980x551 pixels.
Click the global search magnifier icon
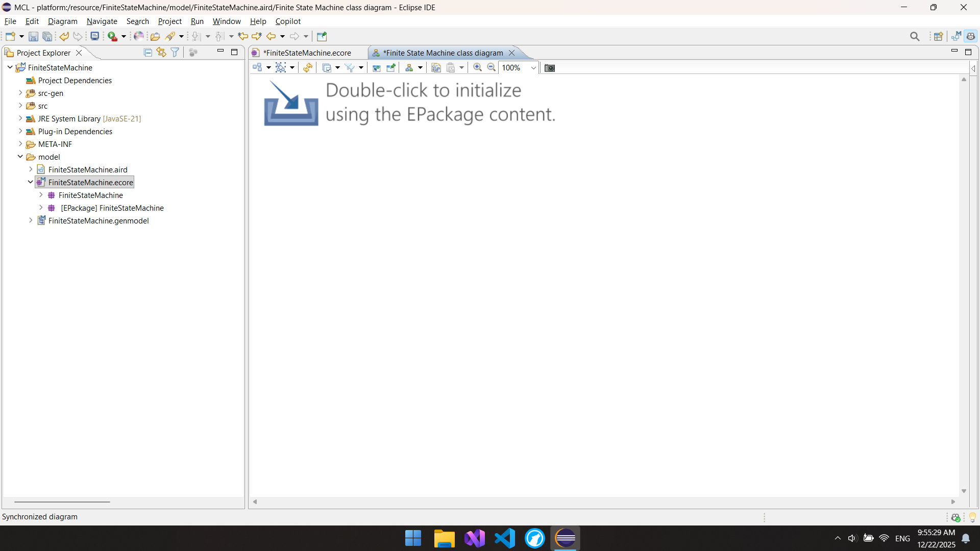[x=914, y=36]
